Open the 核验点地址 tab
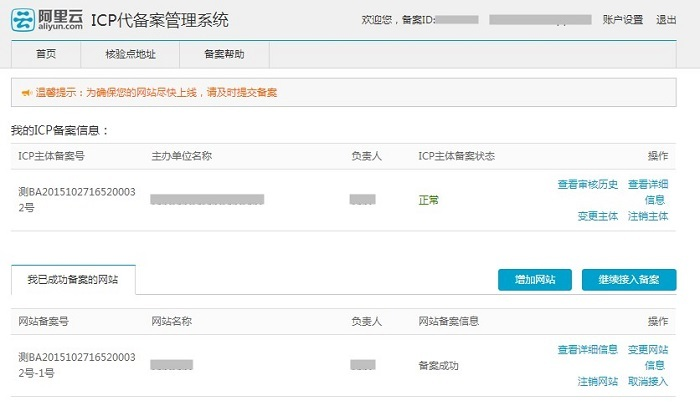The width and height of the screenshot is (700, 416). point(130,54)
